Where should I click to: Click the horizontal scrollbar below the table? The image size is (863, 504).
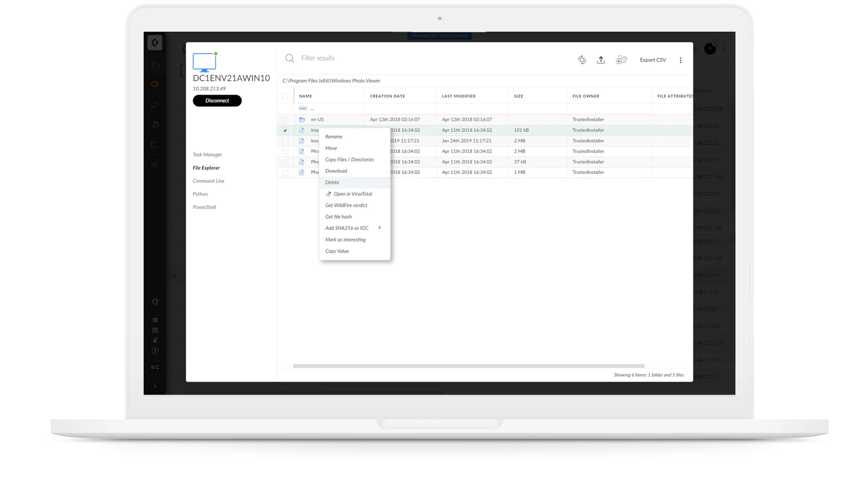(x=468, y=366)
